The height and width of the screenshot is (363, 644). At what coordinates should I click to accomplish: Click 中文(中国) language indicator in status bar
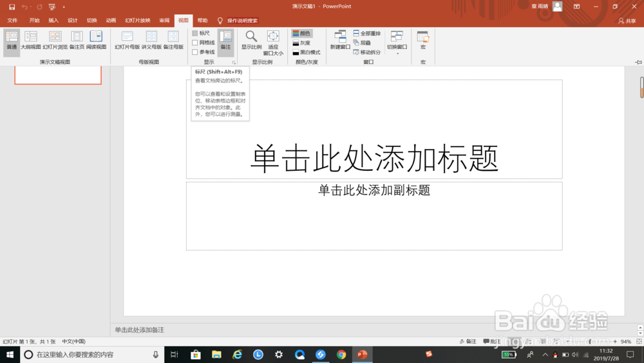pyautogui.click(x=73, y=341)
